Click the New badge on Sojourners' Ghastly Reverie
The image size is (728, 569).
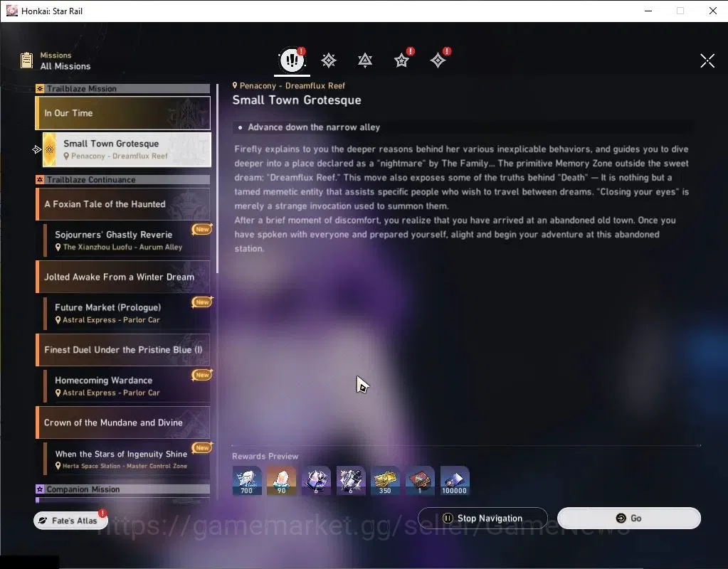coord(202,229)
